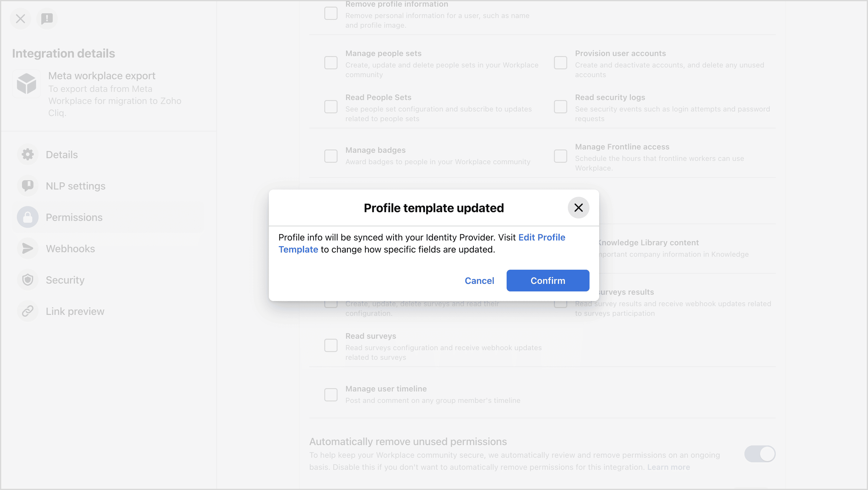Click Cancel in the dialog
Image resolution: width=868 pixels, height=490 pixels.
tap(479, 281)
